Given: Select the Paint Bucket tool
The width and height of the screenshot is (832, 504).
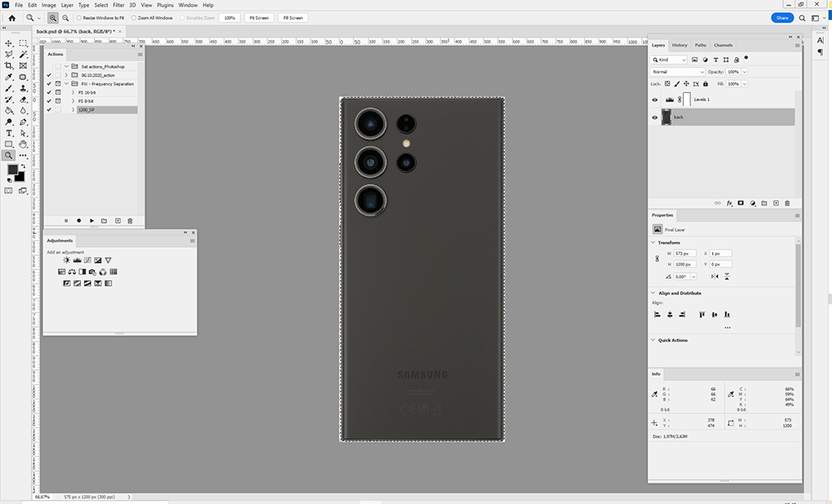Looking at the screenshot, I should click(x=9, y=111).
